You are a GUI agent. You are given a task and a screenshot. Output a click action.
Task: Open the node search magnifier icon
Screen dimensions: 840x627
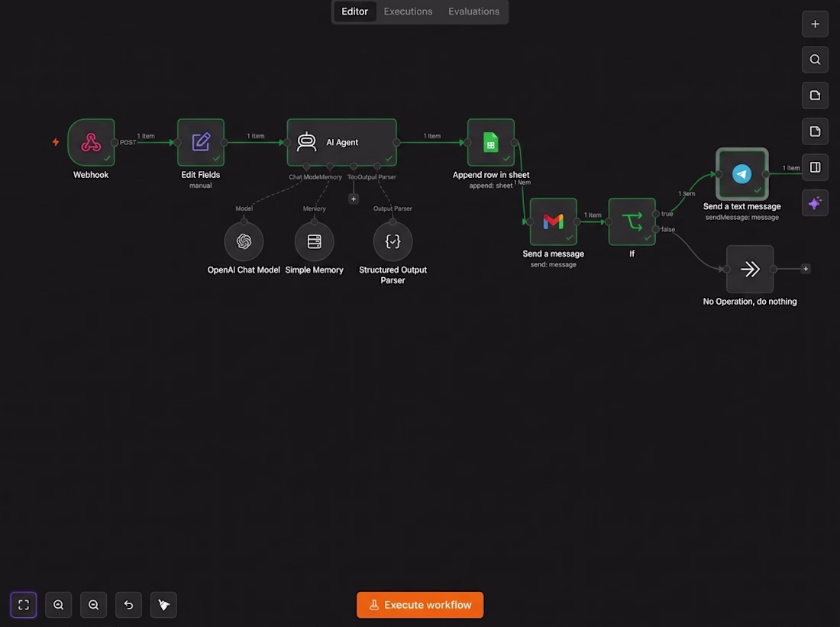click(x=815, y=60)
